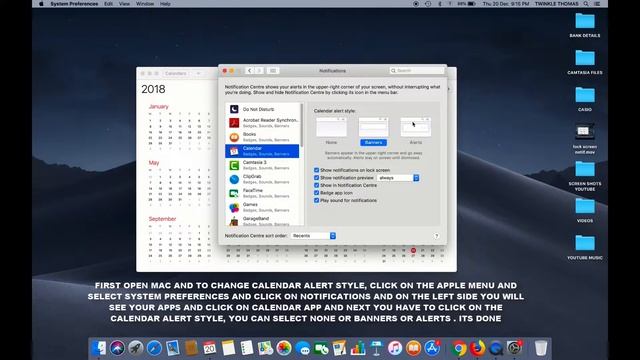
Task: Open Launchpad from the Dock
Action: [136, 348]
